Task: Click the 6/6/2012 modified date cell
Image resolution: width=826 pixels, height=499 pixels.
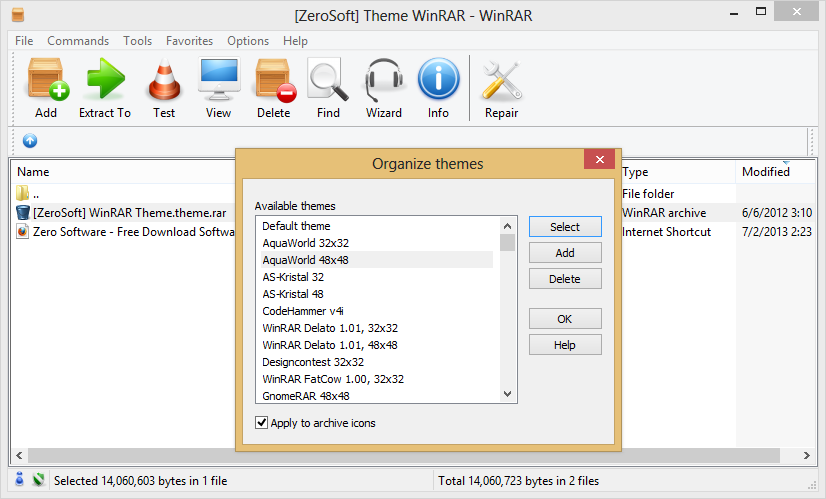Action: (777, 213)
